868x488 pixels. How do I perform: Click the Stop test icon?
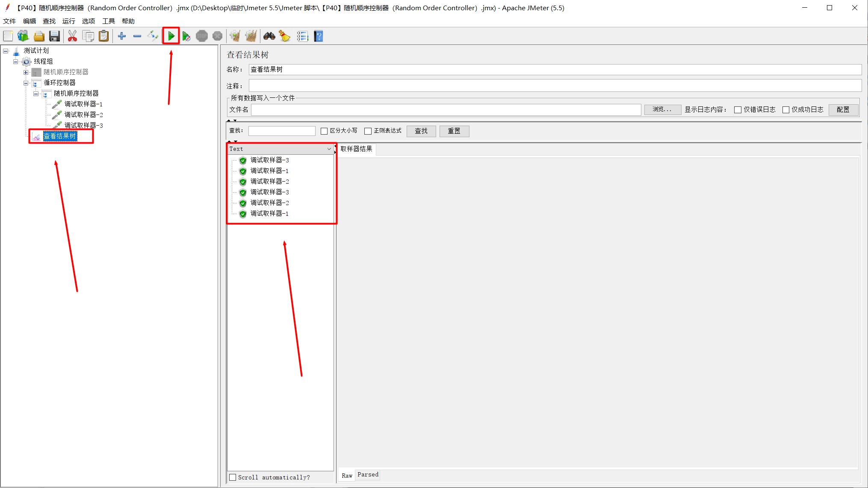202,36
